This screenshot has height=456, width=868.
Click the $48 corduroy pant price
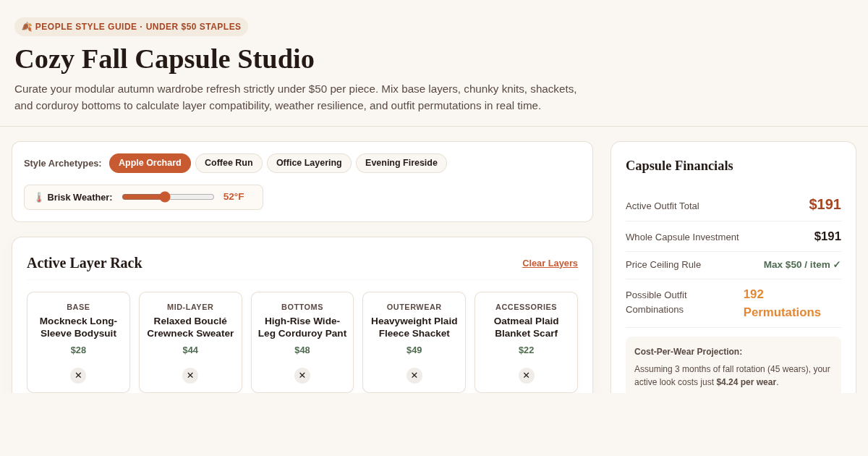point(302,350)
